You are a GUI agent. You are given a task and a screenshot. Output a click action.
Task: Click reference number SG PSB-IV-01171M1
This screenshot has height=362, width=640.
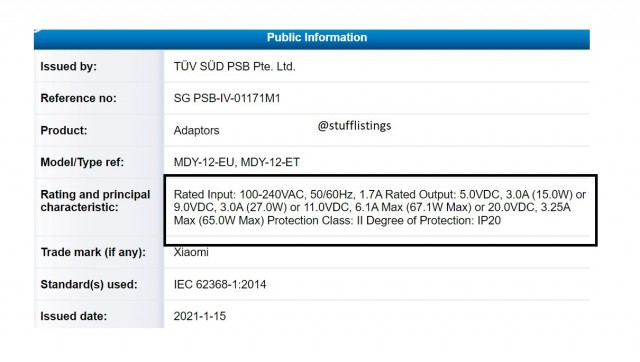(227, 98)
